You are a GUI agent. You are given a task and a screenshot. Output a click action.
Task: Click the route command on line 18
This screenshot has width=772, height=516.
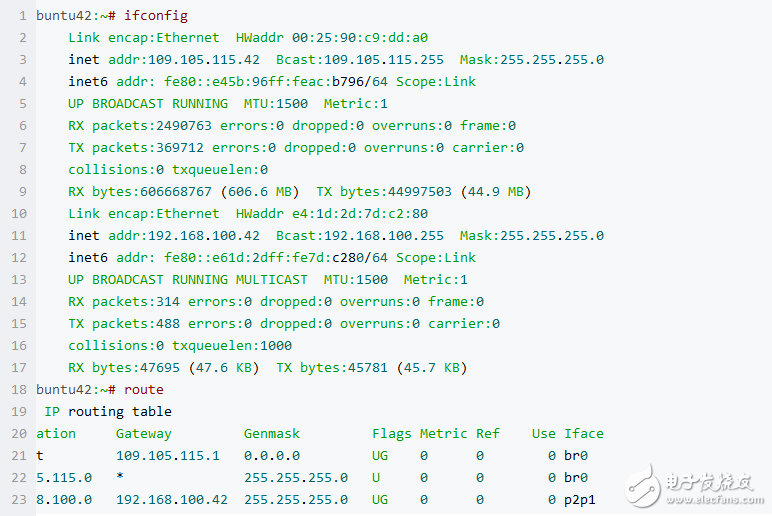click(x=143, y=389)
